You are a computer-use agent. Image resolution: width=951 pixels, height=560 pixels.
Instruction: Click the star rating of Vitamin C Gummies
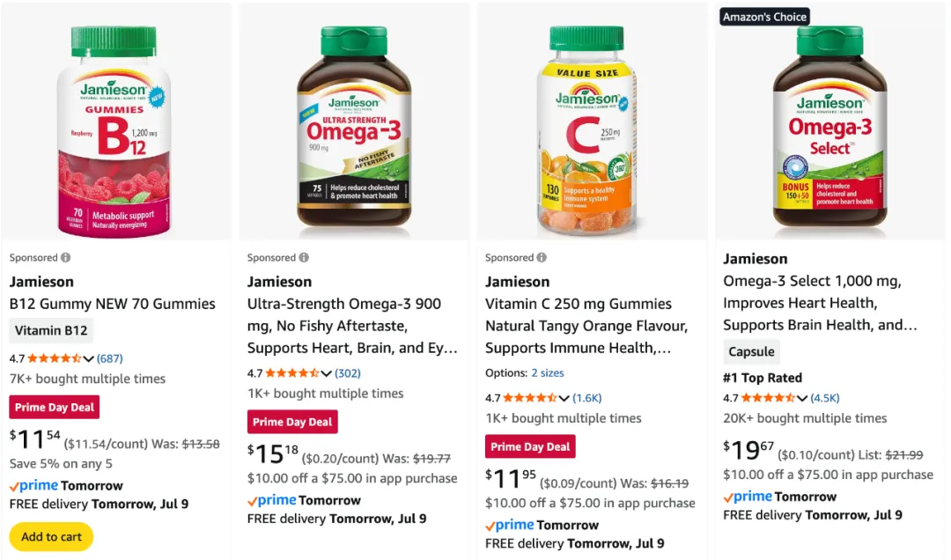pos(530,398)
